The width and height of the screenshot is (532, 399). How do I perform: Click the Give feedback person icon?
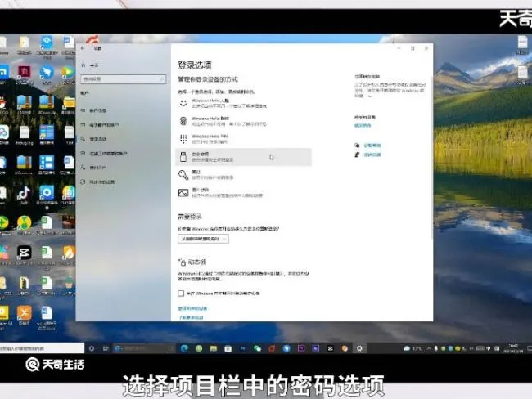coord(357,155)
